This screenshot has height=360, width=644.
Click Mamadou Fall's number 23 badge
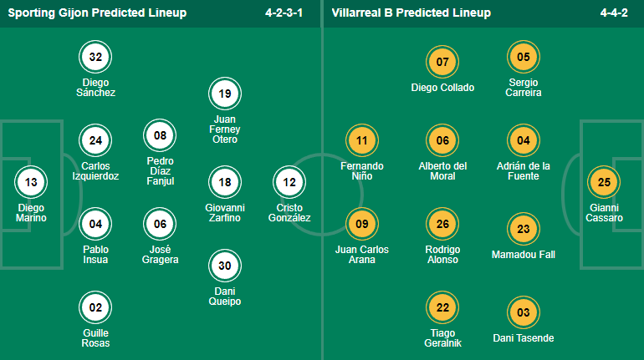click(x=524, y=229)
